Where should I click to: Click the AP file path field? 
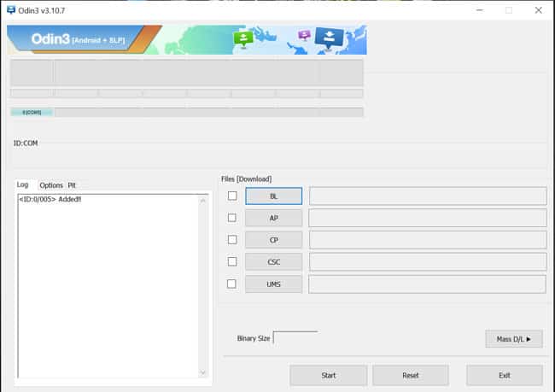pyautogui.click(x=428, y=218)
